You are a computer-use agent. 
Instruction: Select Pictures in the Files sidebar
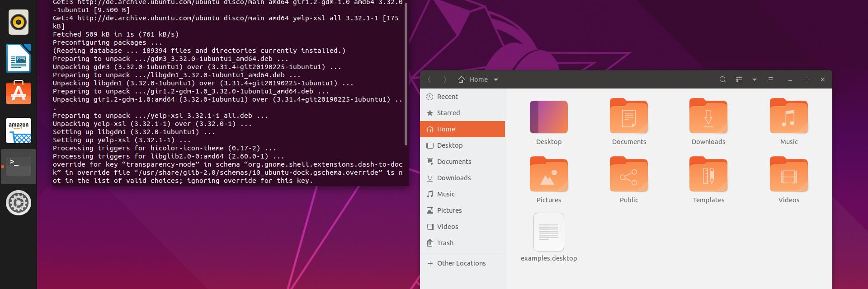point(462,210)
